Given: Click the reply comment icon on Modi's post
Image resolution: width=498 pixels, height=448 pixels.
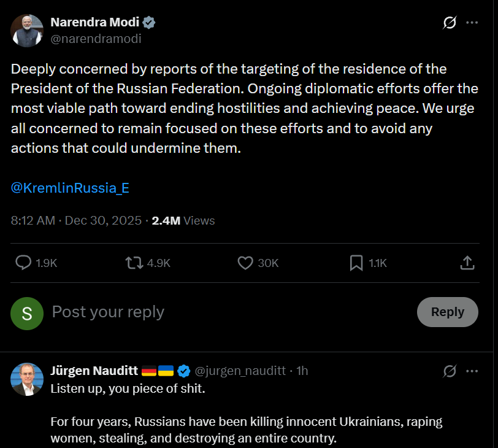Looking at the screenshot, I should 23,263.
